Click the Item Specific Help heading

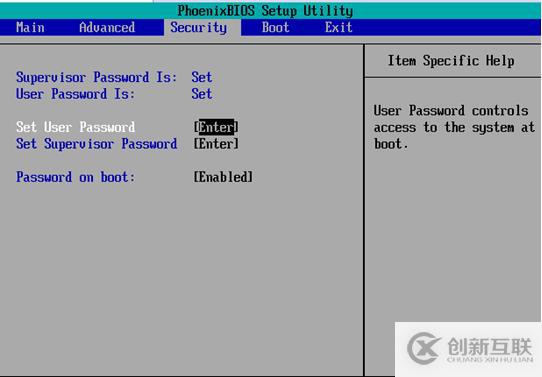point(451,61)
